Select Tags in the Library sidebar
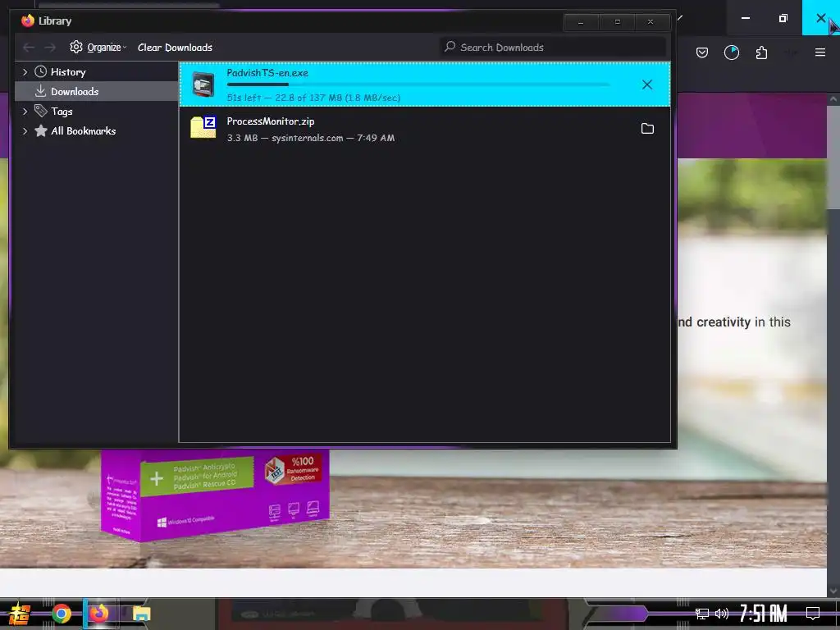This screenshot has width=840, height=630. 62,112
